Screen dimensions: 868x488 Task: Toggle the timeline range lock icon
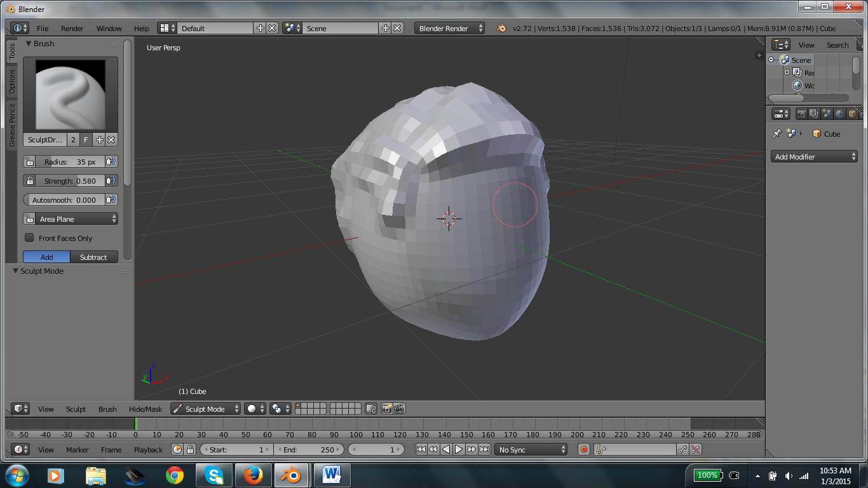(190, 449)
